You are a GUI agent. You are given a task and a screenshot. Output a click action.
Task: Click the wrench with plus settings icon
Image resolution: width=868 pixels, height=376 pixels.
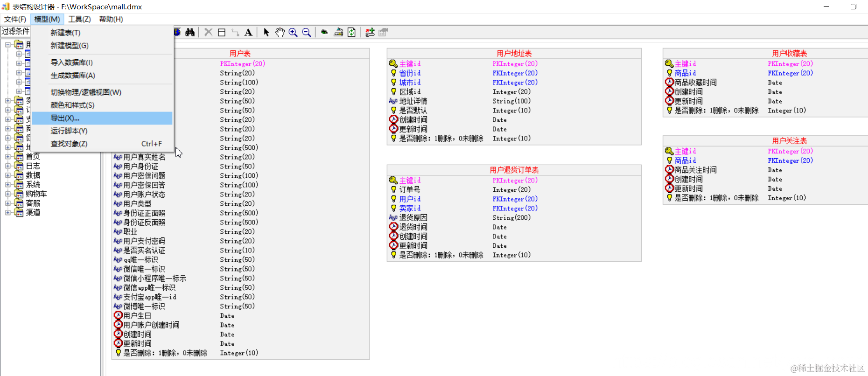(x=370, y=32)
